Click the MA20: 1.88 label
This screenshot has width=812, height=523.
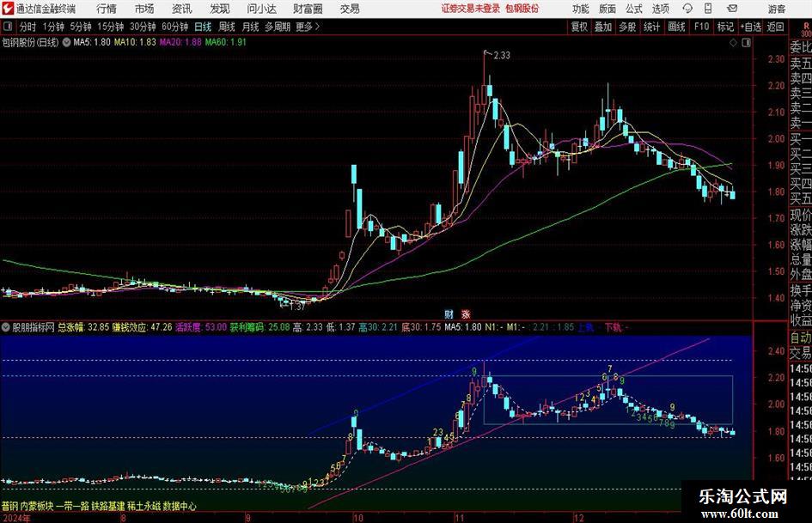180,42
